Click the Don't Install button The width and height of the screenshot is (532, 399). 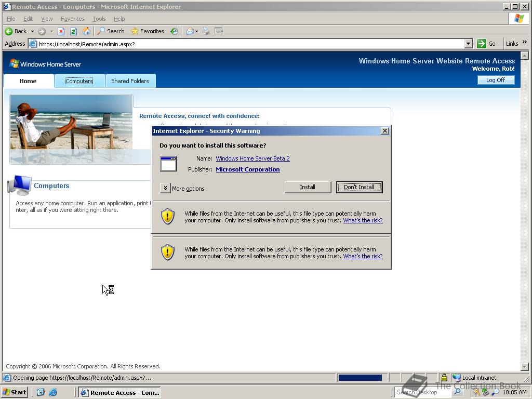coord(360,187)
